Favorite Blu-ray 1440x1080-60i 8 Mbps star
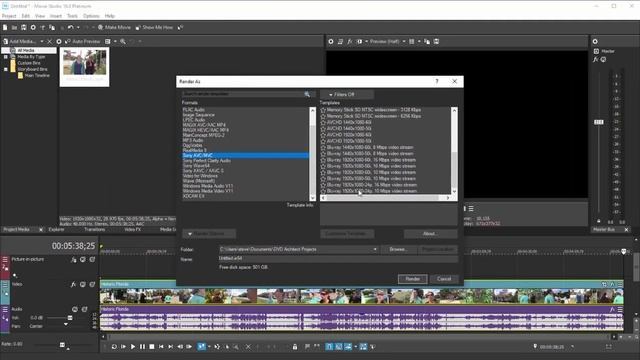 tap(323, 147)
